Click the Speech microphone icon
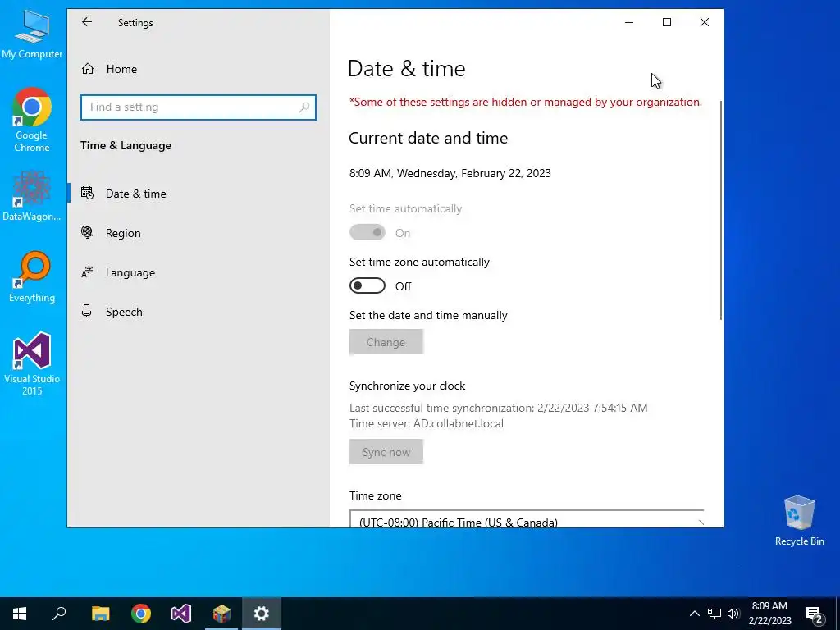The height and width of the screenshot is (630, 840). (x=87, y=311)
